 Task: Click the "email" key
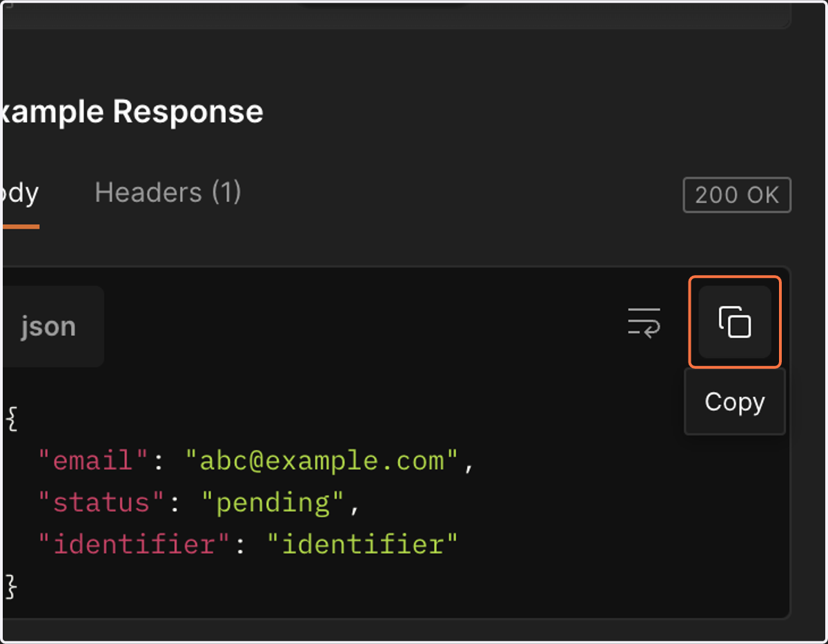click(x=93, y=461)
